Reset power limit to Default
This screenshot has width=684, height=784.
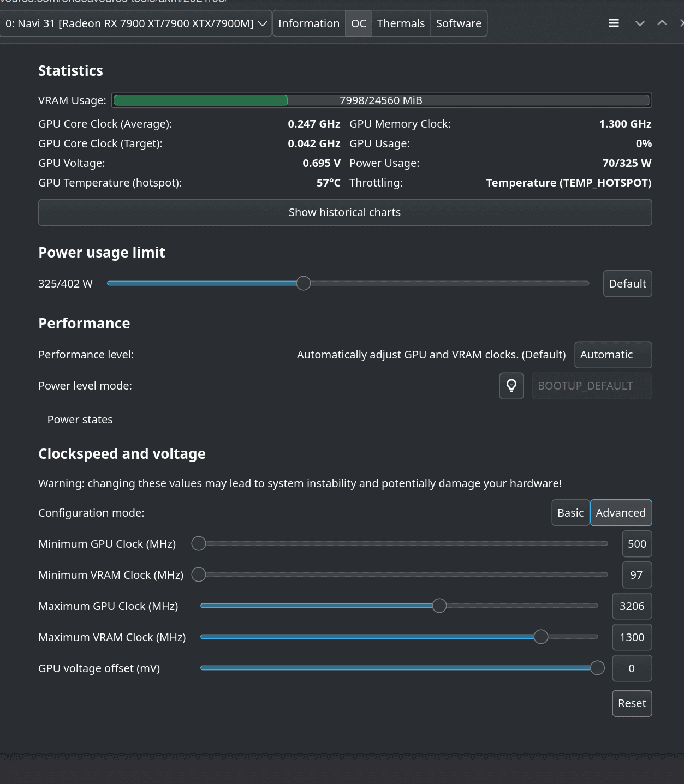pyautogui.click(x=627, y=284)
